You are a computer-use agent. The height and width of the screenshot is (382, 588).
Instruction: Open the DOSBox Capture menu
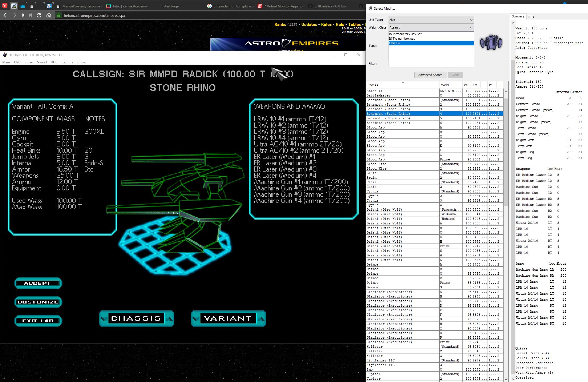tap(67, 62)
